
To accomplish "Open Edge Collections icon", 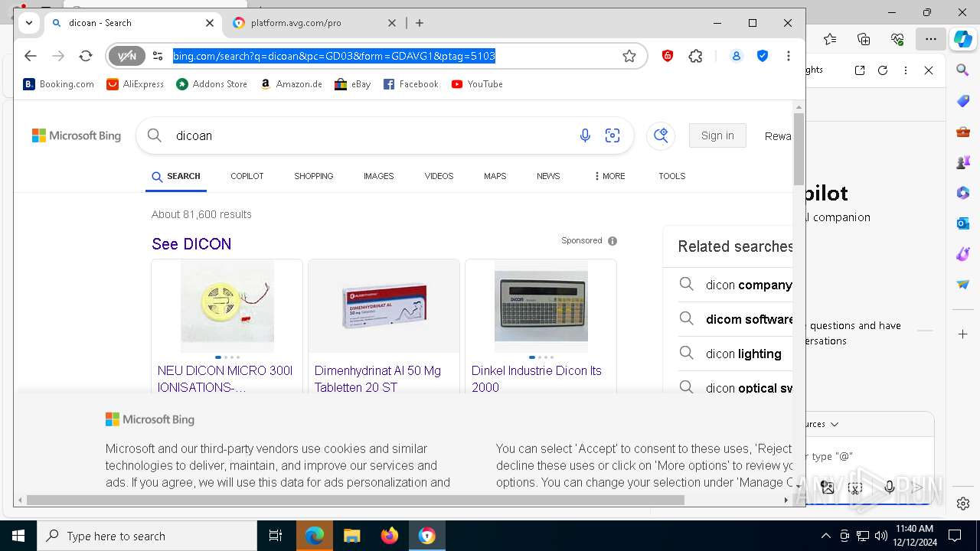I will 864,39.
